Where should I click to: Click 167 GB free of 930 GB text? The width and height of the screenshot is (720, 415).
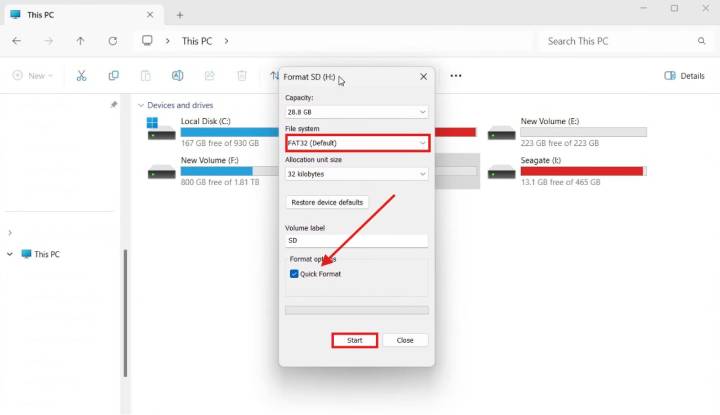(x=220, y=143)
